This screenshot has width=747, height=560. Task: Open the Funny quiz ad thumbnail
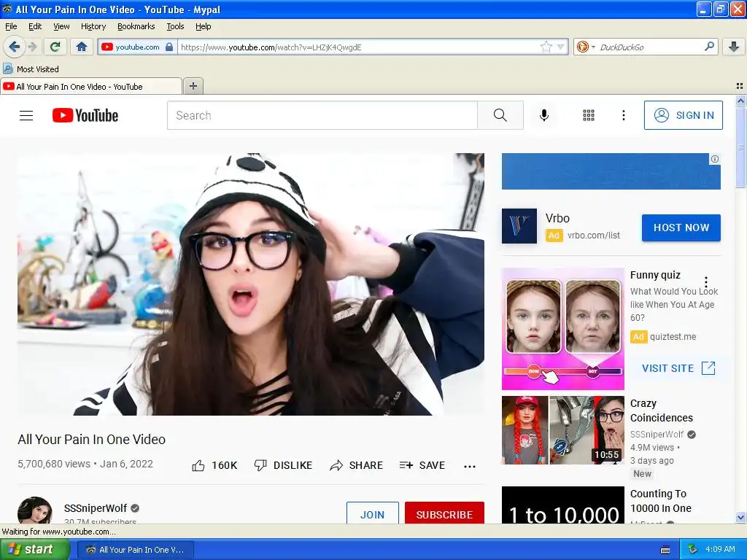click(562, 329)
